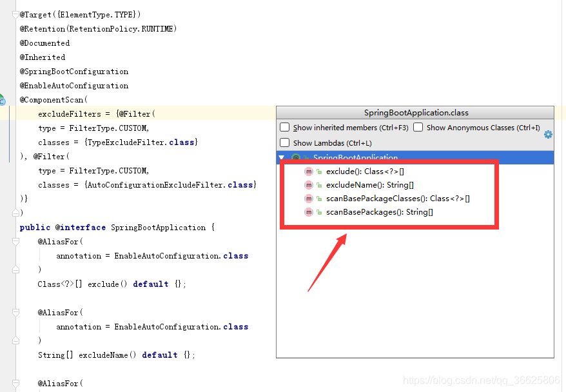
Task: Click annotation icon beside SpringBootApplication node
Action: coord(296,158)
